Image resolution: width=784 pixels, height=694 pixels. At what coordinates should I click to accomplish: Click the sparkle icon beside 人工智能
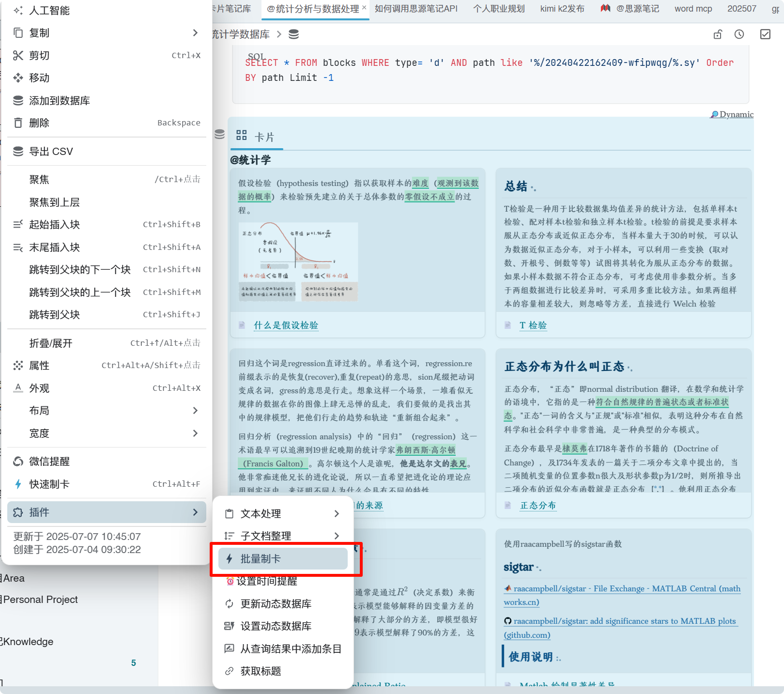[x=18, y=10]
